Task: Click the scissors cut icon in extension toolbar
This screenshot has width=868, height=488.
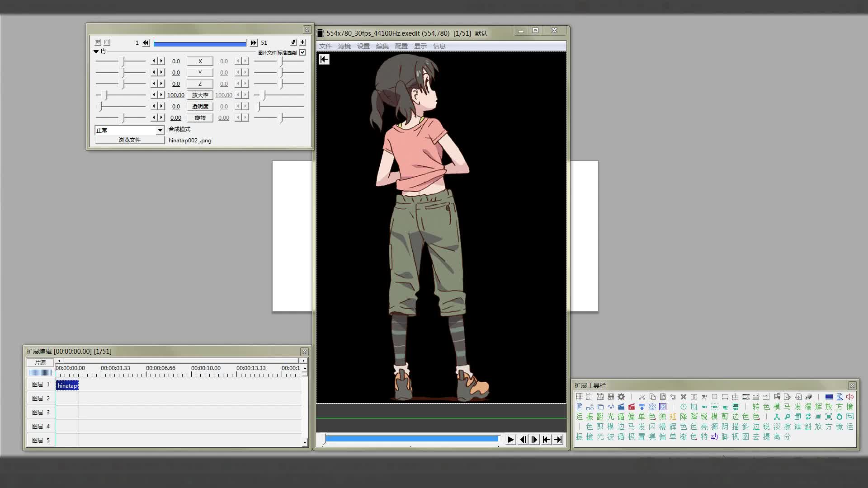Action: point(642,397)
